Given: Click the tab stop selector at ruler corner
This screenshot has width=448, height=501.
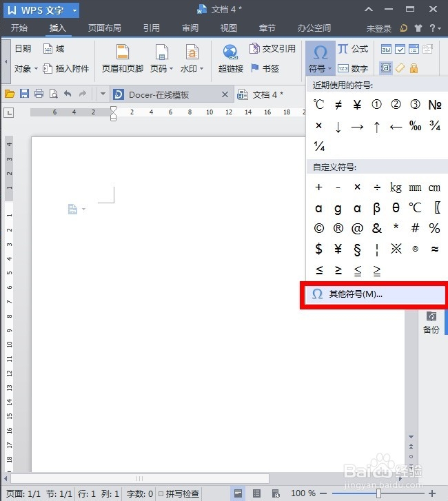Looking at the screenshot, I should pyautogui.click(x=9, y=112).
